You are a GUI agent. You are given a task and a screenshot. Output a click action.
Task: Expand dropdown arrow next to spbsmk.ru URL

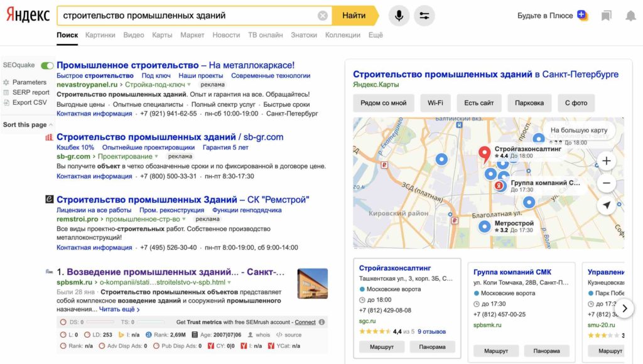[229, 282]
